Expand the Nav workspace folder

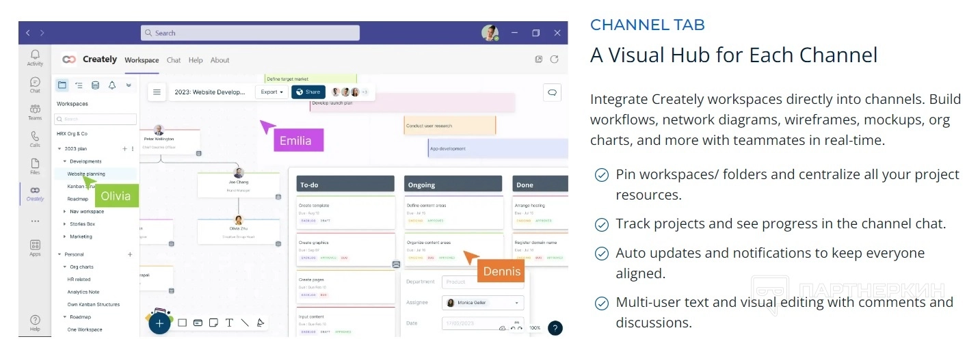tap(65, 211)
